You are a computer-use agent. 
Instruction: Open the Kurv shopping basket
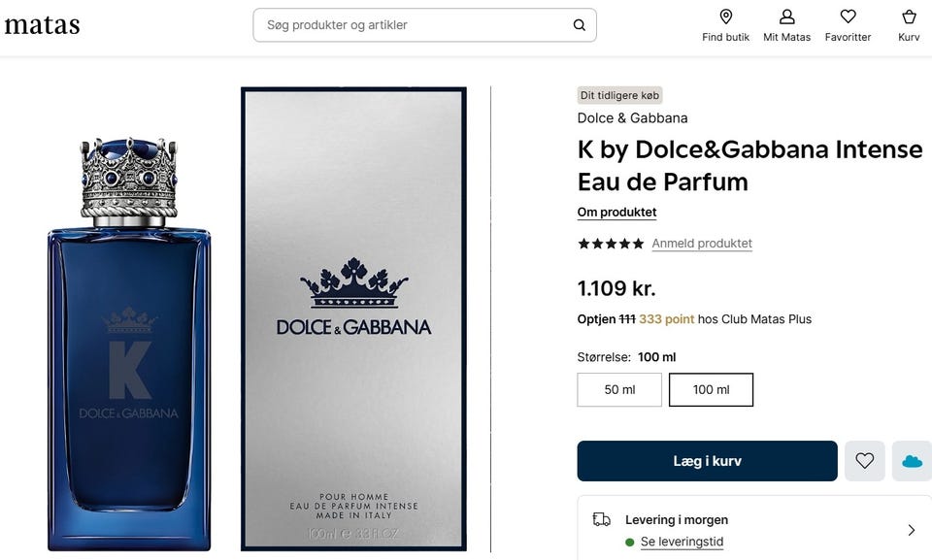pos(909,25)
